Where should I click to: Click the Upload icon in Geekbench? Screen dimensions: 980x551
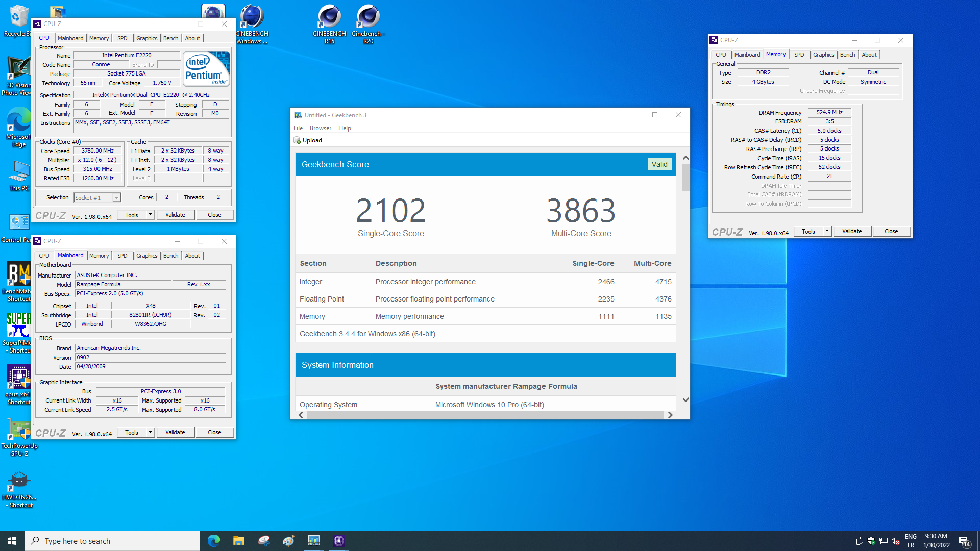(x=297, y=140)
